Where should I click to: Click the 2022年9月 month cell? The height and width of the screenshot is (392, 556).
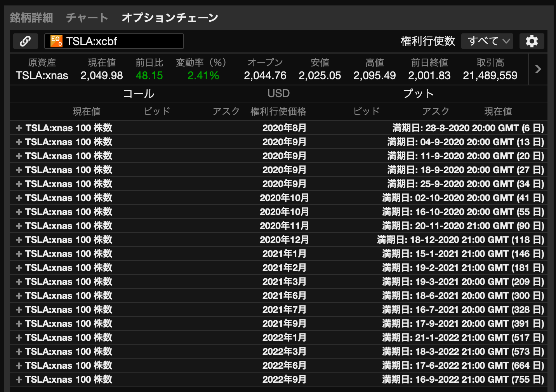point(284,380)
